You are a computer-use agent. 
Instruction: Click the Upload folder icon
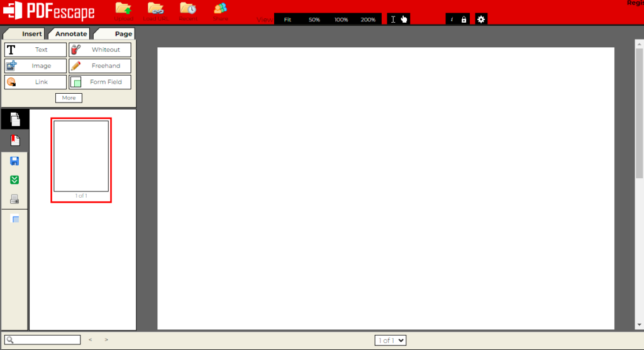pos(123,9)
